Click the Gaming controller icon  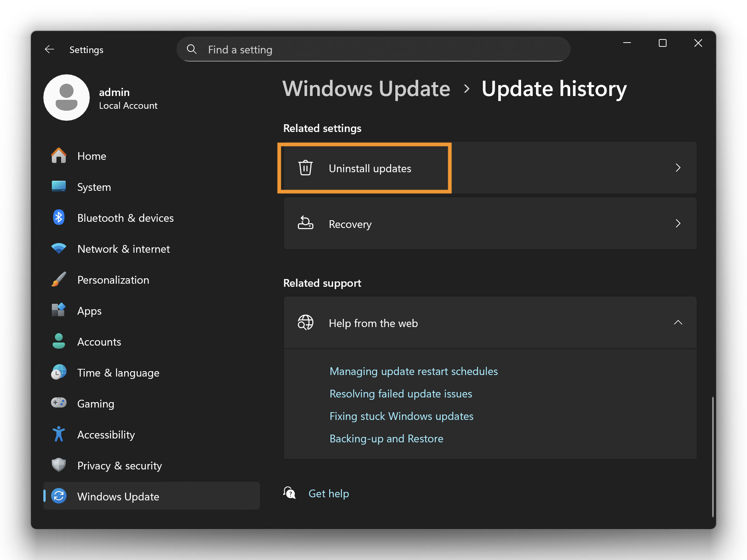click(x=59, y=403)
